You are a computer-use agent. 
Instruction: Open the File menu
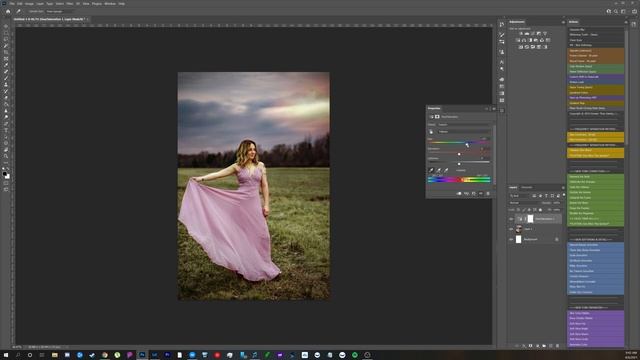(12, 4)
